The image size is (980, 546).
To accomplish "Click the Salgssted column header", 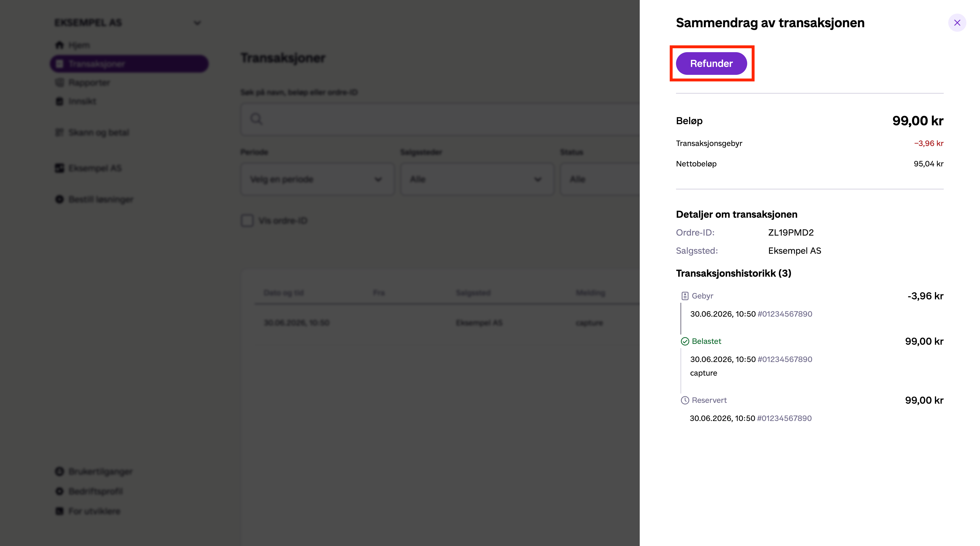I will 473,293.
